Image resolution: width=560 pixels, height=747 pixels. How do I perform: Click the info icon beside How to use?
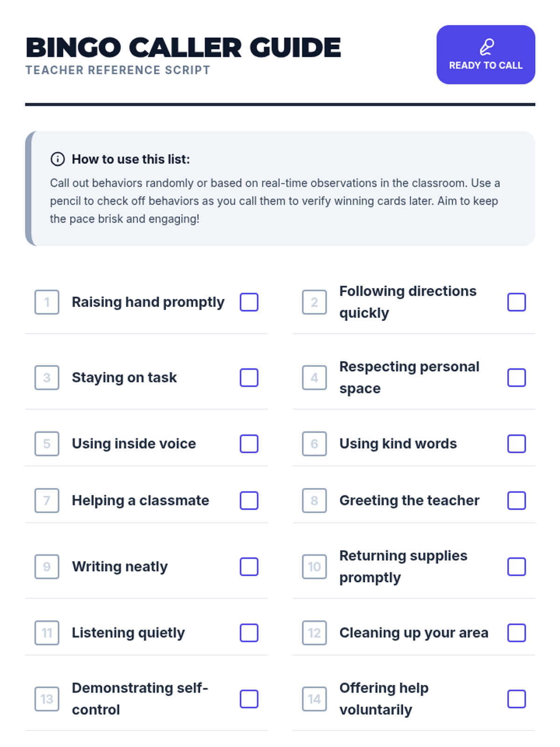click(x=57, y=159)
